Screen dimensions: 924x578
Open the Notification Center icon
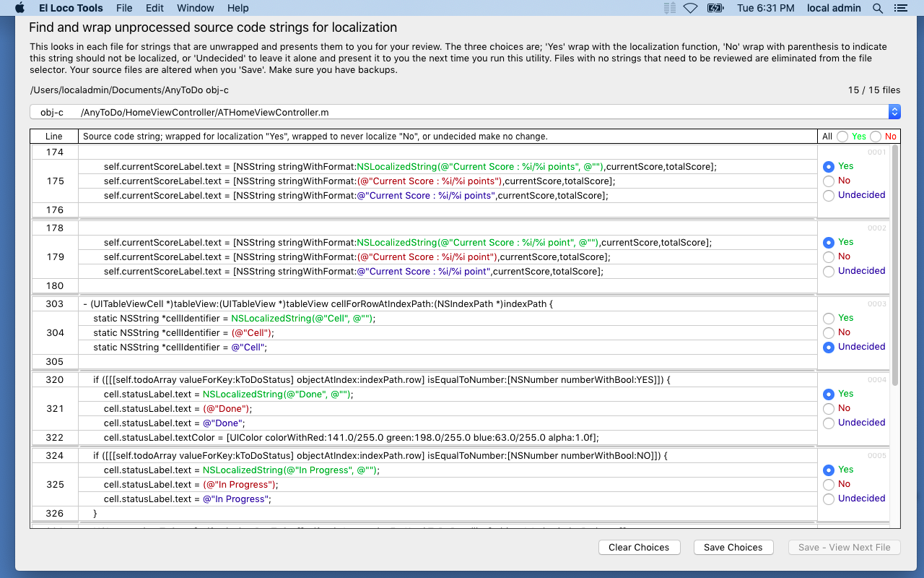(x=899, y=8)
